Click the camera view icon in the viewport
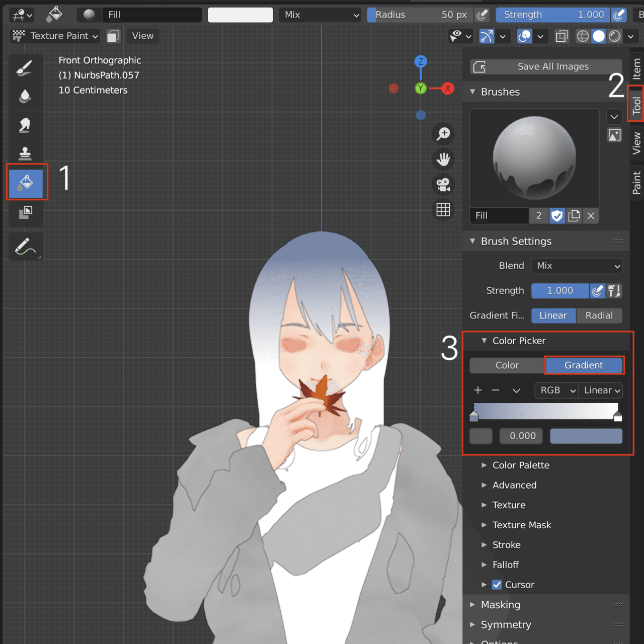Viewport: 644px width, 644px height. pos(443,185)
